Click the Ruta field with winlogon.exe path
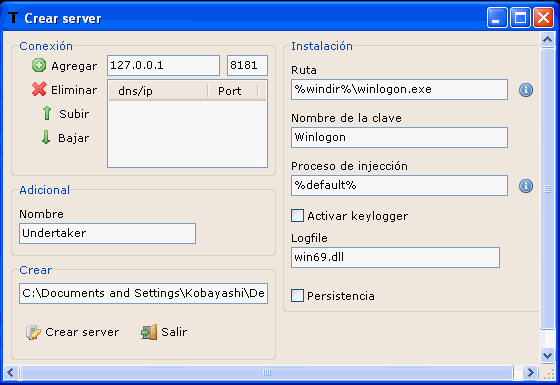 tap(399, 90)
